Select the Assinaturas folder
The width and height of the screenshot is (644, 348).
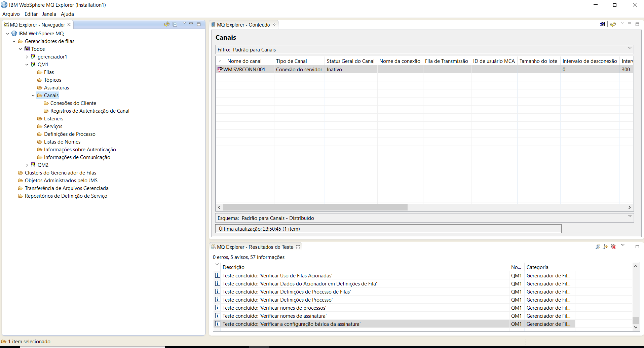[56, 88]
